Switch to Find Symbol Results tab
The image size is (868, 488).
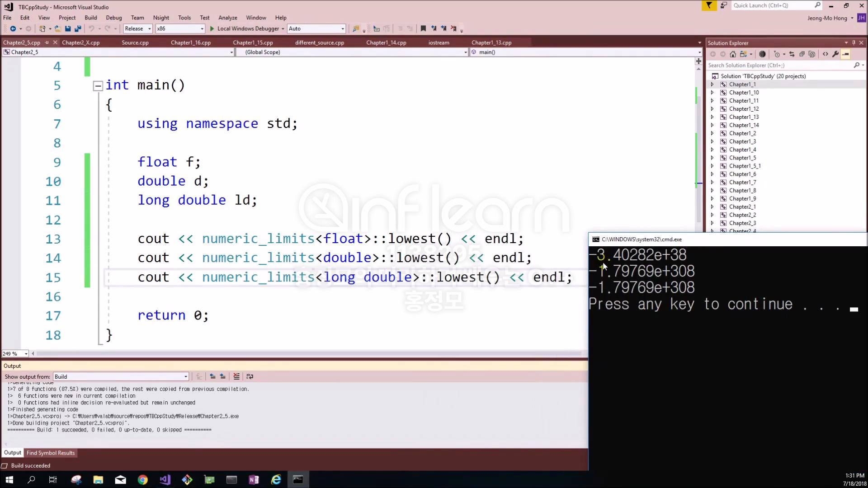point(50,453)
